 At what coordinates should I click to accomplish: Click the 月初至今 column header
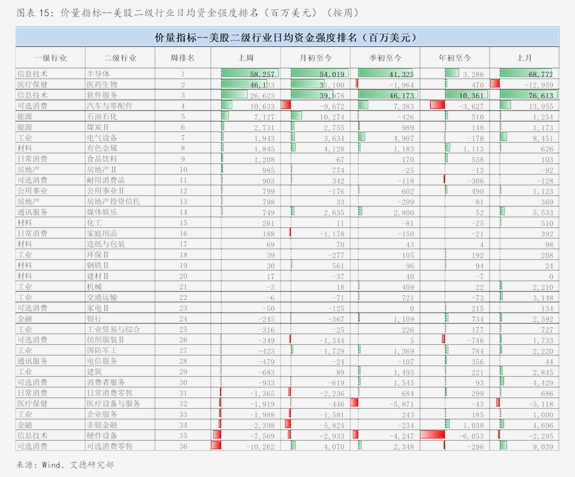(x=315, y=58)
